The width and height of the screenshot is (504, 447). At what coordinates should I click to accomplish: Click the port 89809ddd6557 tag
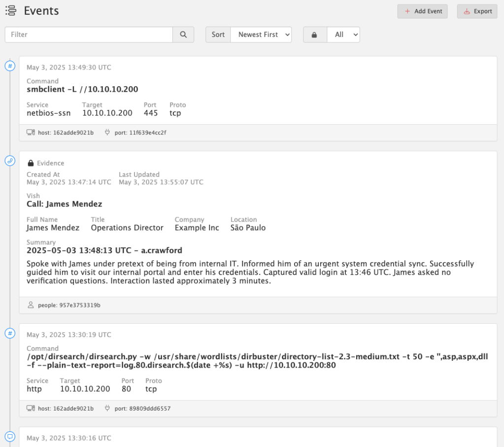point(142,409)
